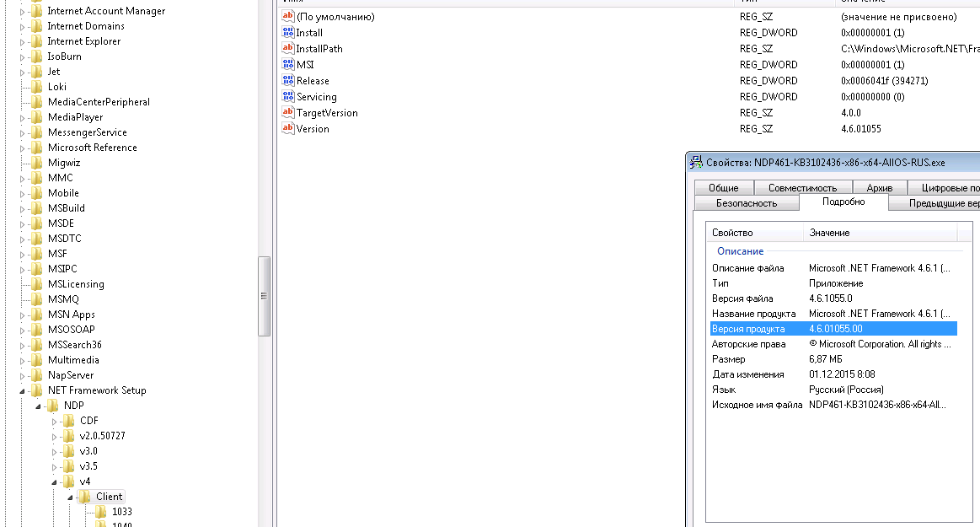The image size is (980, 527).
Task: Click the NET Framework Setup folder icon
Action: [38, 390]
